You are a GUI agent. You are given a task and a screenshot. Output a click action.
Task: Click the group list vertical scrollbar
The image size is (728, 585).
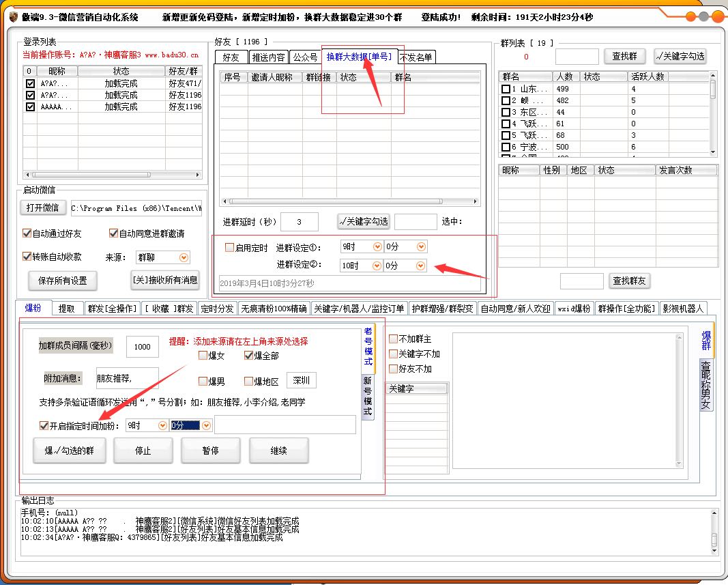pos(713,114)
